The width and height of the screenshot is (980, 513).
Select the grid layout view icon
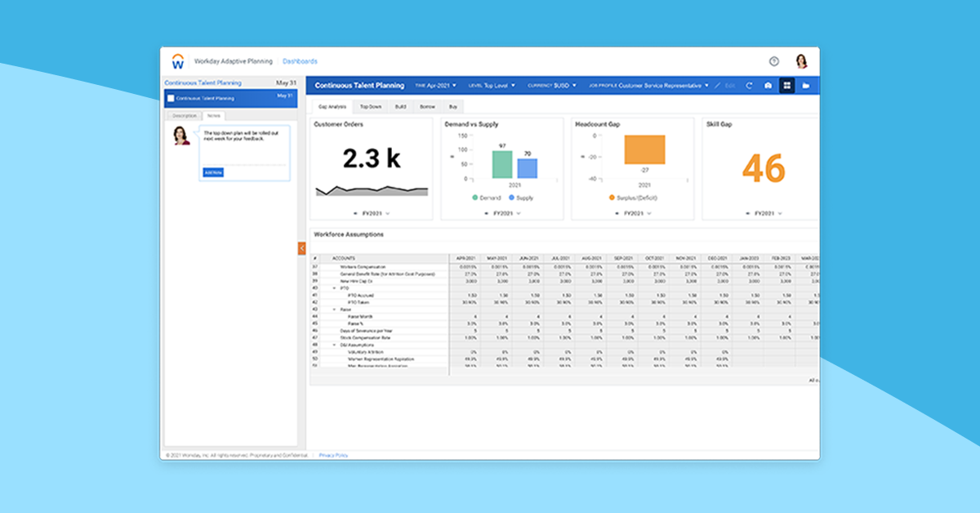point(786,85)
